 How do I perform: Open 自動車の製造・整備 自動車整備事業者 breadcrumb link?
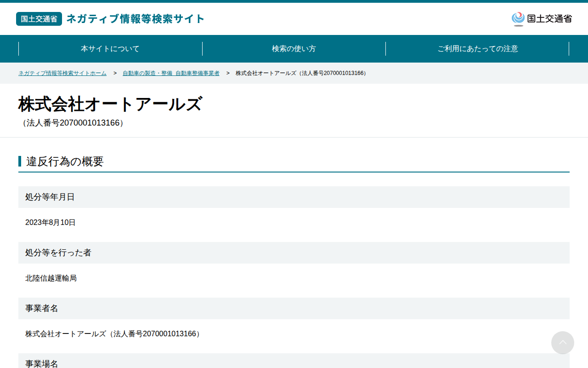tap(171, 73)
